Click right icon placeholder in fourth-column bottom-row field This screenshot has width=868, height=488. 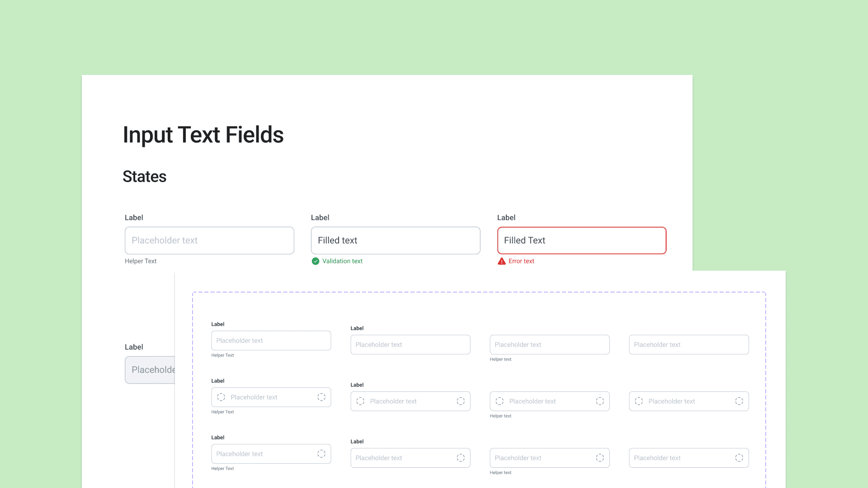click(x=739, y=458)
